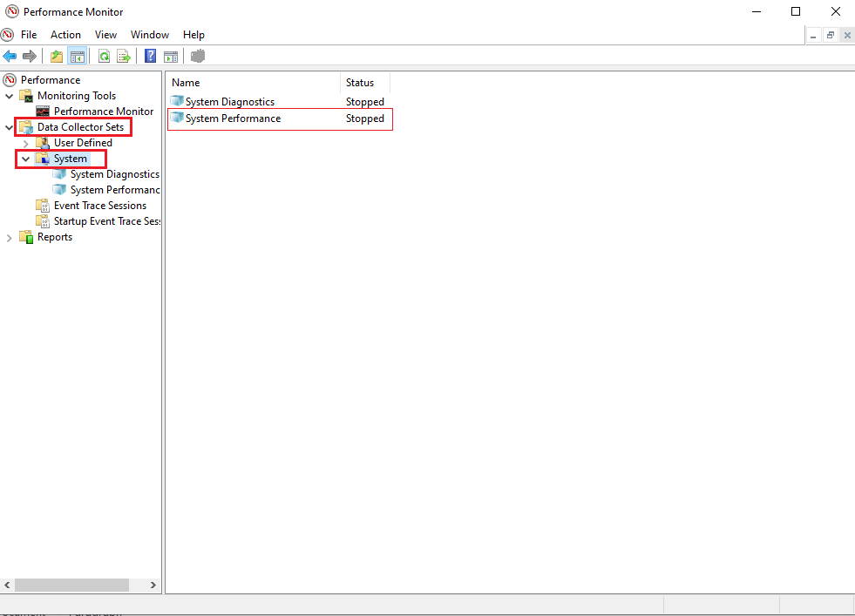The image size is (855, 616).
Task: Select the User Defined label in the tree
Action: tap(83, 143)
